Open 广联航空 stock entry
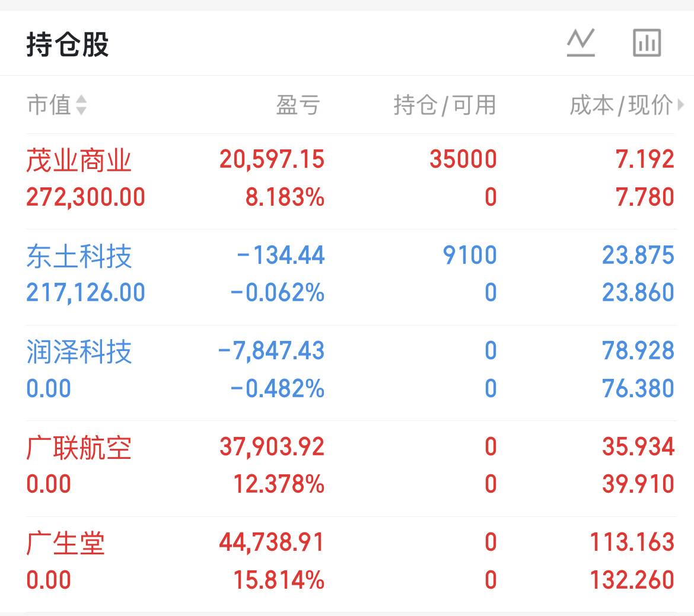694x616 pixels. [x=78, y=448]
